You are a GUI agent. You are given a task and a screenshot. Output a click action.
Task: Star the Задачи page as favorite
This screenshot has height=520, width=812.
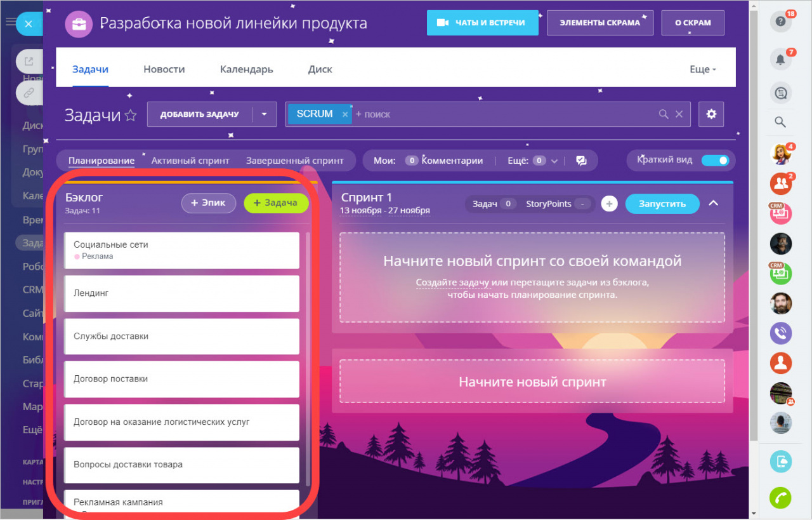coord(131,115)
